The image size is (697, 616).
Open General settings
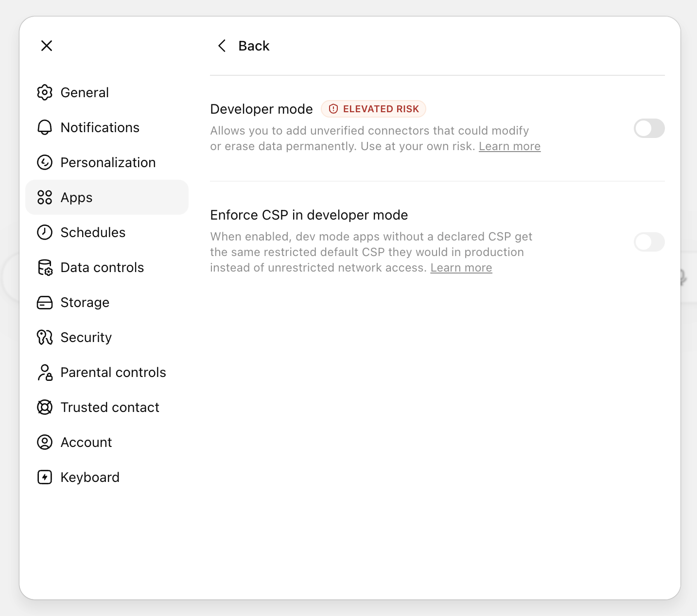click(x=107, y=92)
